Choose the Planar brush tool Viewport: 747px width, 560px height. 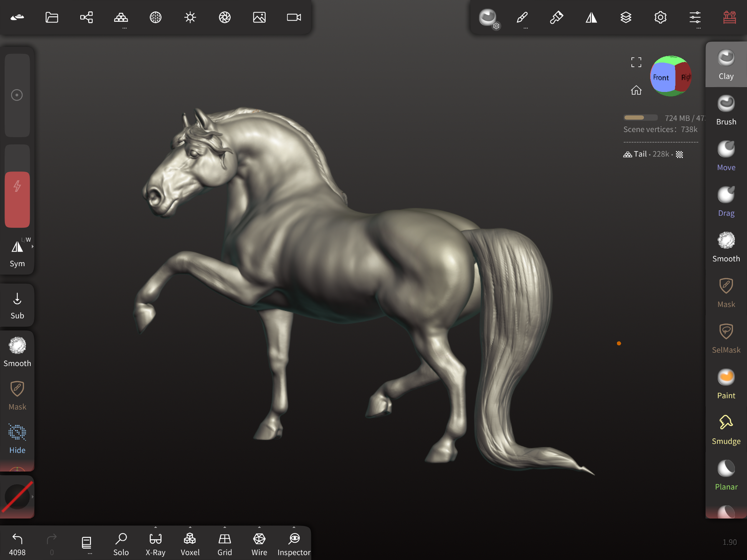coord(726,475)
